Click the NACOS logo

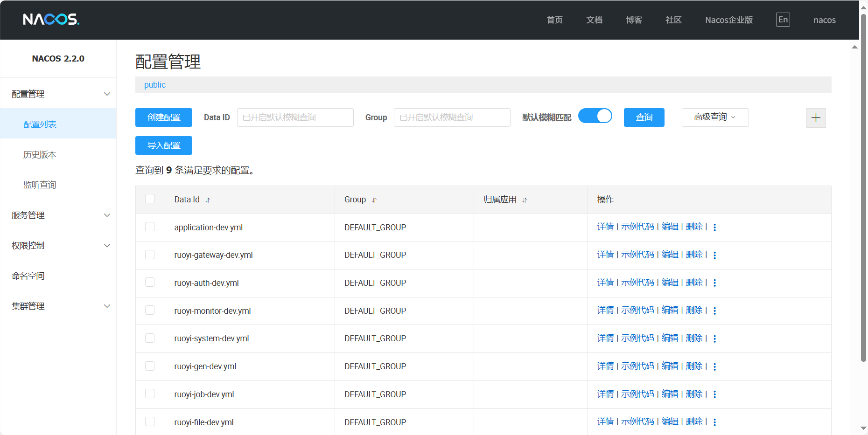pyautogui.click(x=51, y=19)
